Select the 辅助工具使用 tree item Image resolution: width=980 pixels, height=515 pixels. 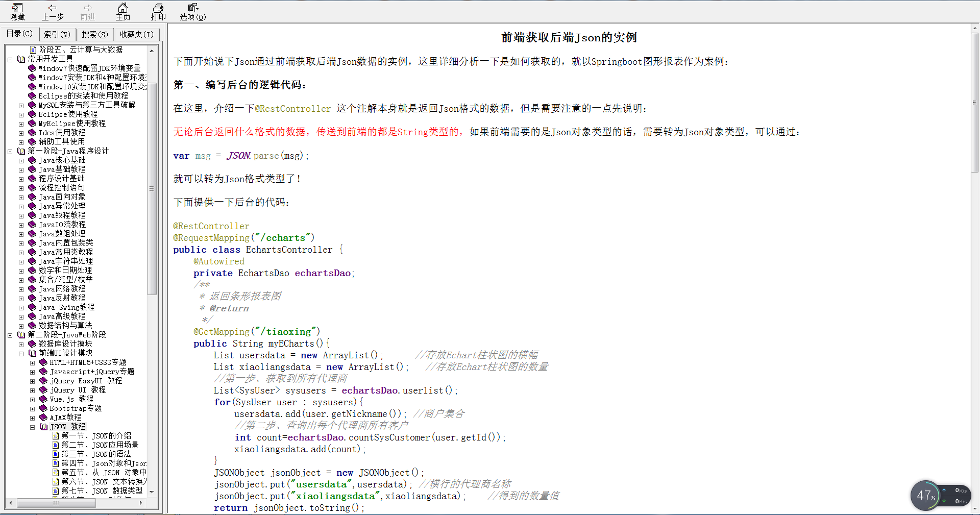pyautogui.click(x=62, y=142)
